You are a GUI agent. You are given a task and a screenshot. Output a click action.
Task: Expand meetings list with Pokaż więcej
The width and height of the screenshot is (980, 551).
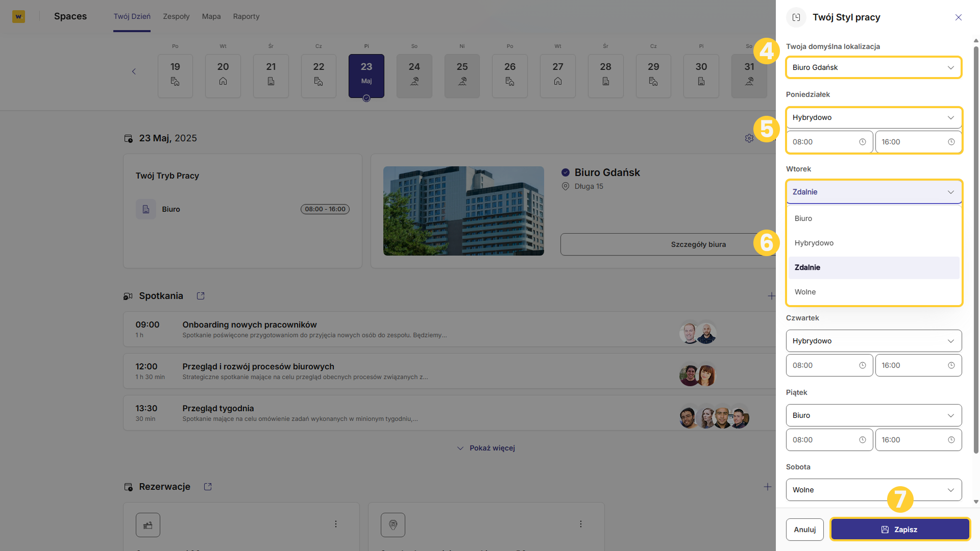(486, 448)
